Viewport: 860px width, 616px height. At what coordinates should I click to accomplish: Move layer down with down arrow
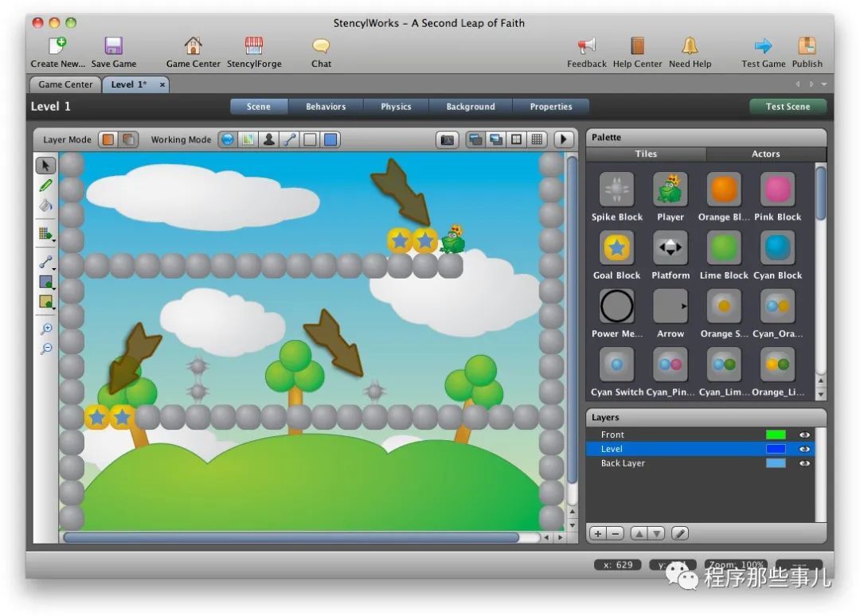656,533
